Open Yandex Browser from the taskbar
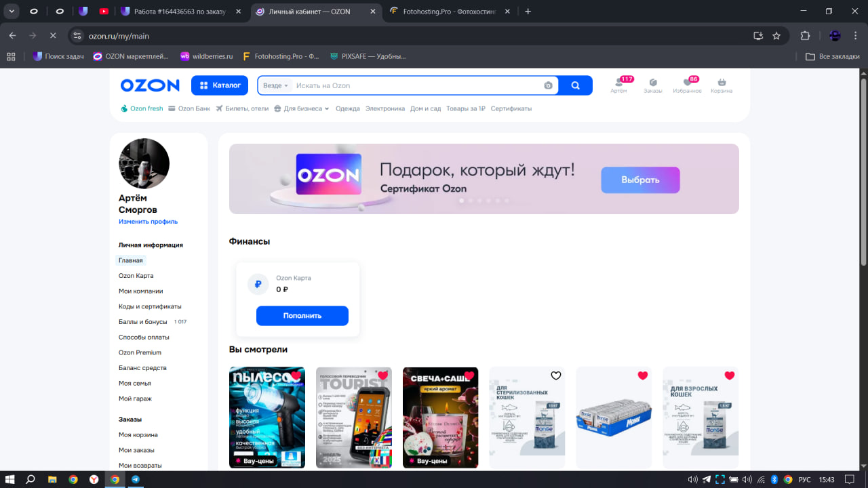868x488 pixels. (x=94, y=479)
